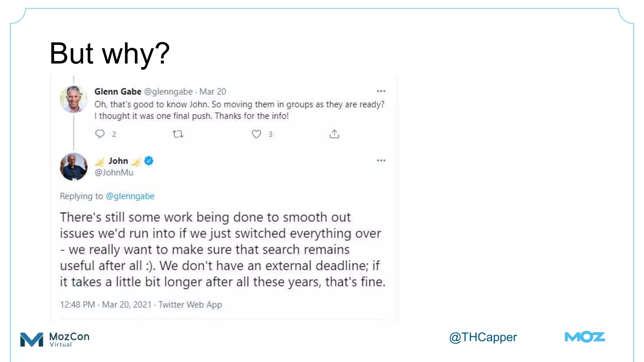The image size is (644, 362).
Task: Click the MozCon Virtual logo
Action: pyautogui.click(x=55, y=339)
